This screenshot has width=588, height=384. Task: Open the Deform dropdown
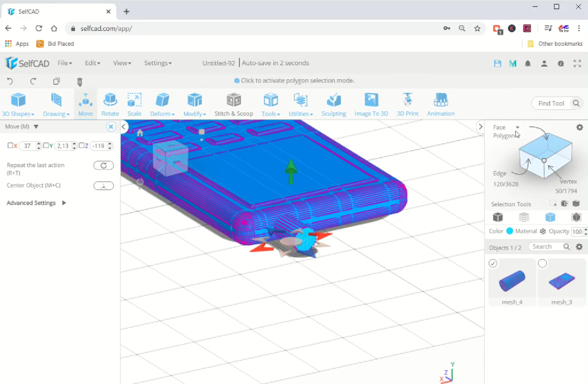162,105
